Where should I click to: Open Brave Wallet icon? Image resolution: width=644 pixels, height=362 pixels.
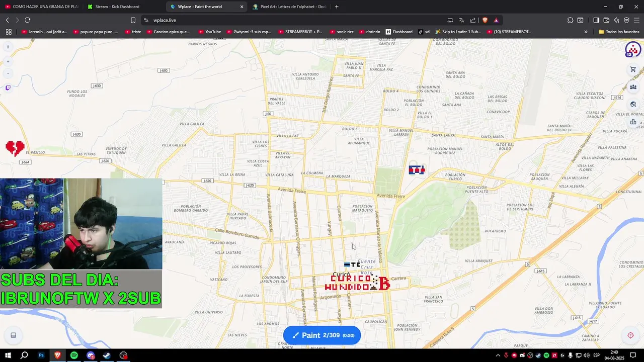[x=606, y=20]
